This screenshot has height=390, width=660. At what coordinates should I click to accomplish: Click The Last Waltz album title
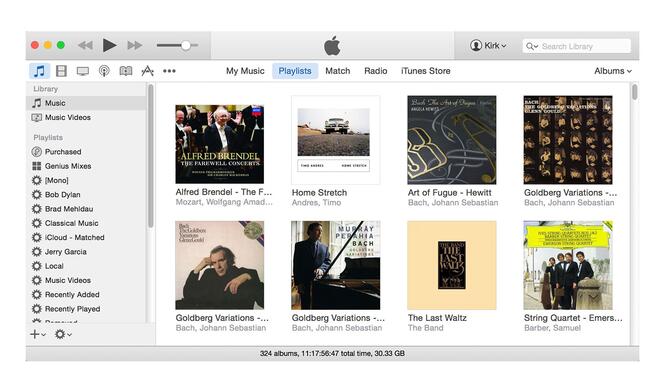pyautogui.click(x=437, y=318)
